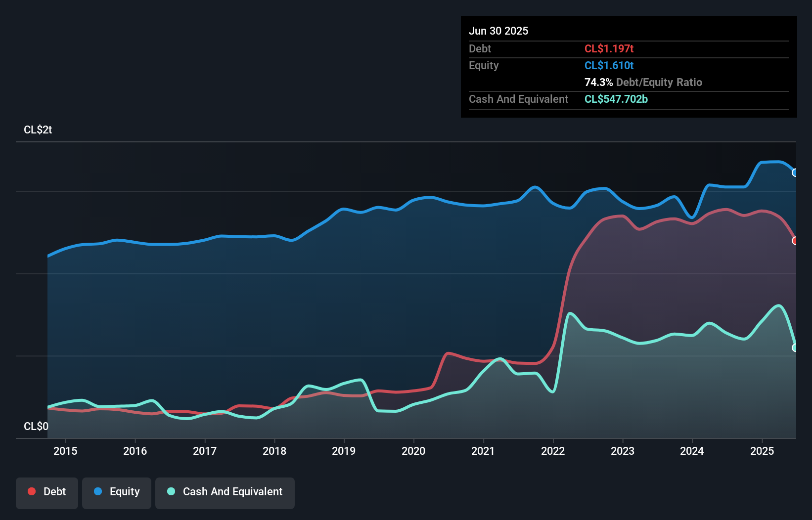Toggle the Equity legend series
The height and width of the screenshot is (520, 812).
click(x=117, y=492)
